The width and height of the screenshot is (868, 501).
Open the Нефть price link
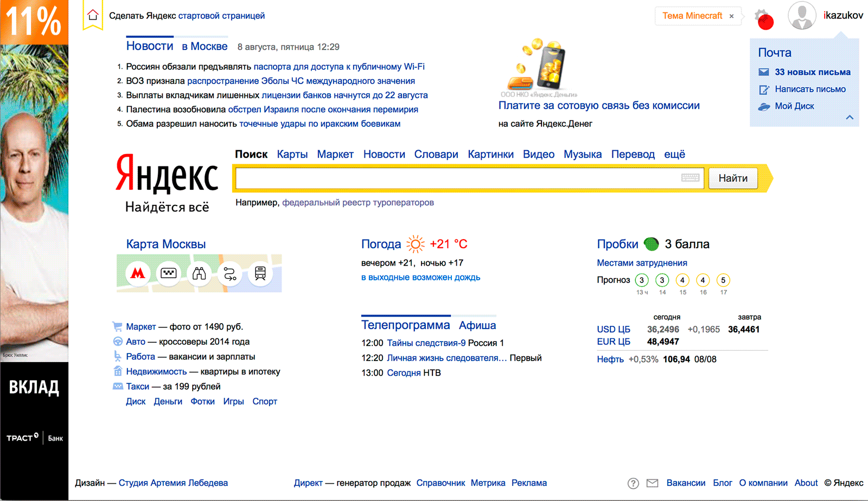[610, 359]
